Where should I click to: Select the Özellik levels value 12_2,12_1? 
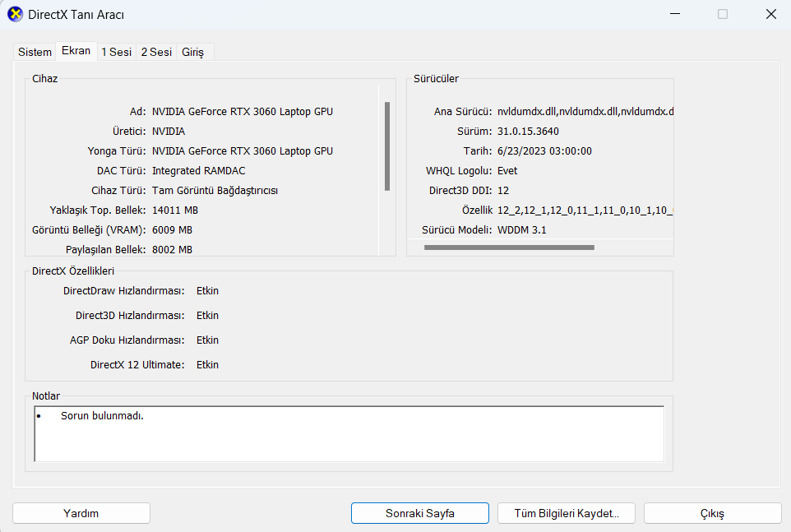585,210
